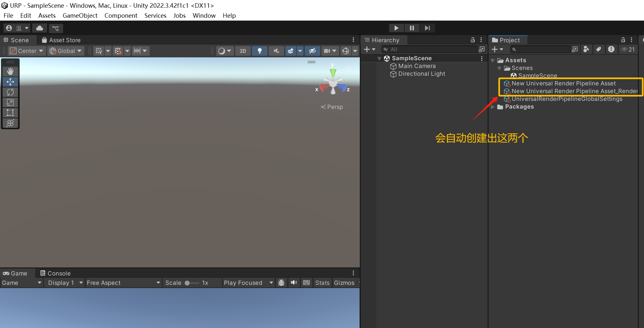Open the Global rotation dropdown

tap(66, 51)
